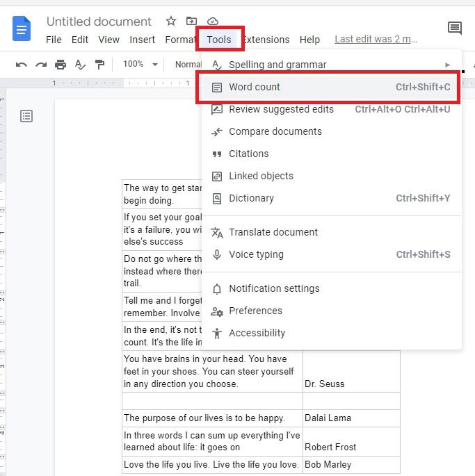Expand Spelling and grammar submenu arrow
Image resolution: width=475 pixels, height=476 pixels.
[x=447, y=65]
